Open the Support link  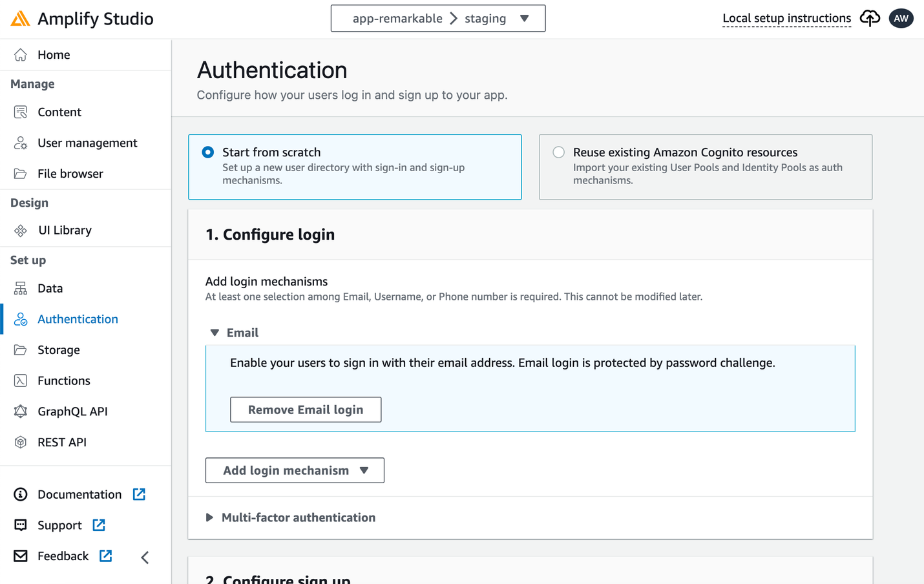click(59, 525)
